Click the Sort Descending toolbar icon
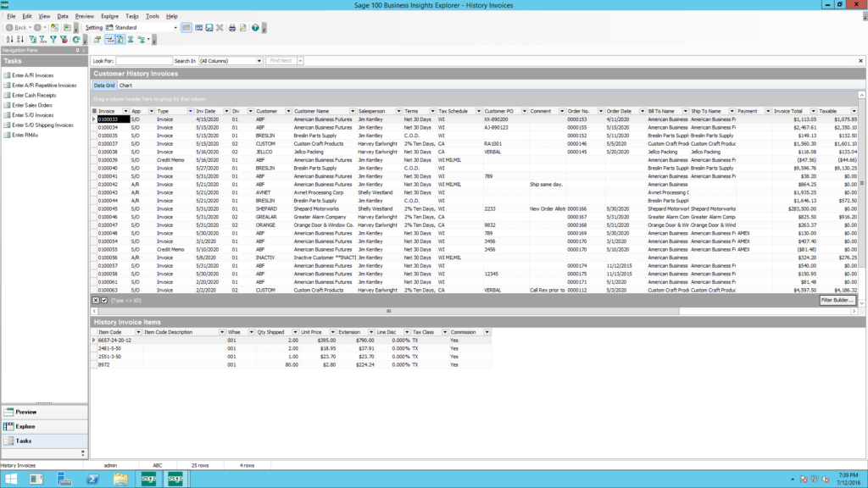The height and width of the screenshot is (488, 868). coord(20,39)
